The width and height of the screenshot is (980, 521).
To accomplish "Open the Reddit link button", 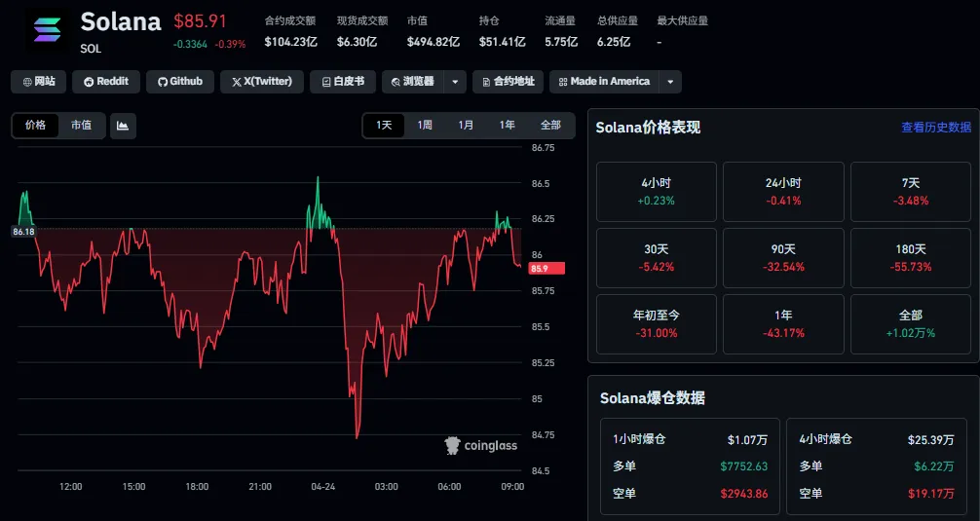I will click(x=106, y=82).
